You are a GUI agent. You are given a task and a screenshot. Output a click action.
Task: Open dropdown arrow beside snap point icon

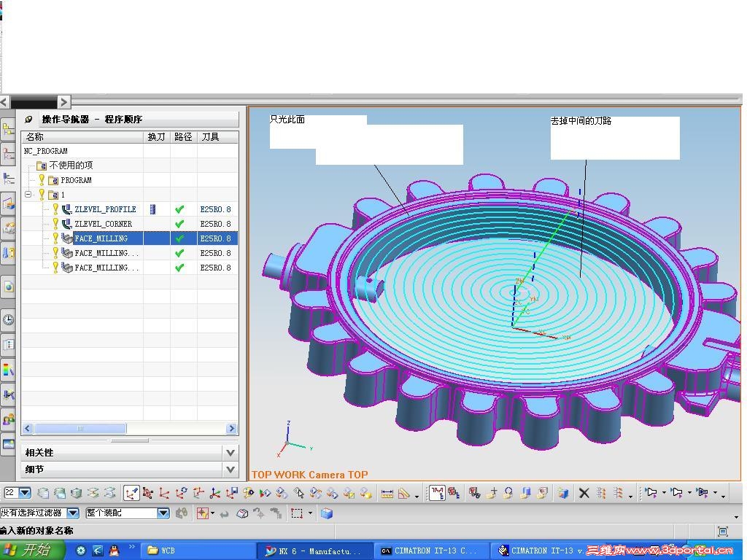pyautogui.click(x=212, y=513)
